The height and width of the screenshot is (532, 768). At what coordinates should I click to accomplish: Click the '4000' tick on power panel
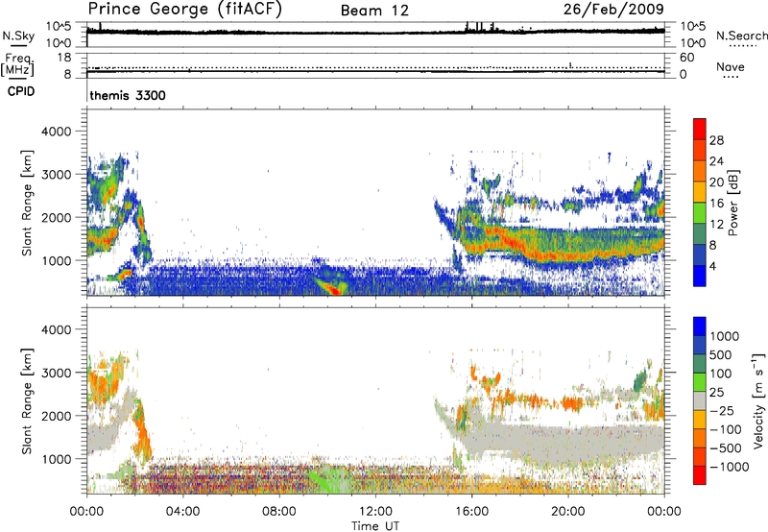point(56,132)
